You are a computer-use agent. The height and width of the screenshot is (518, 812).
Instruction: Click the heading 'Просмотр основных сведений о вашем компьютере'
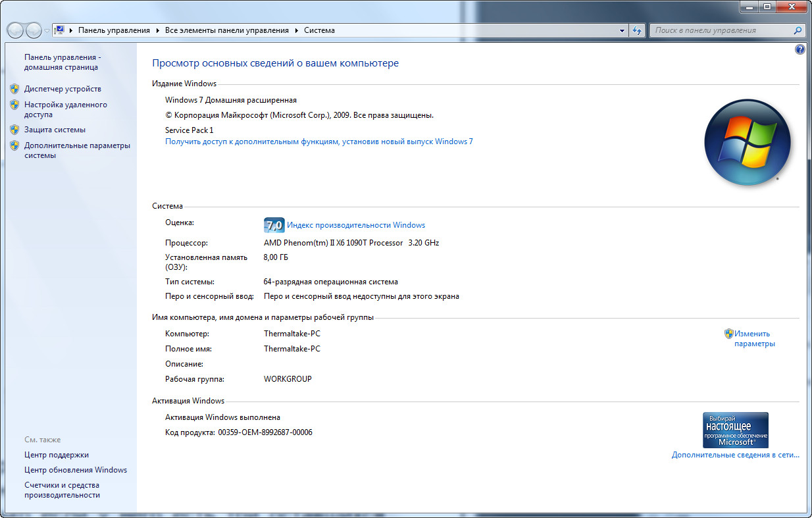pos(275,63)
